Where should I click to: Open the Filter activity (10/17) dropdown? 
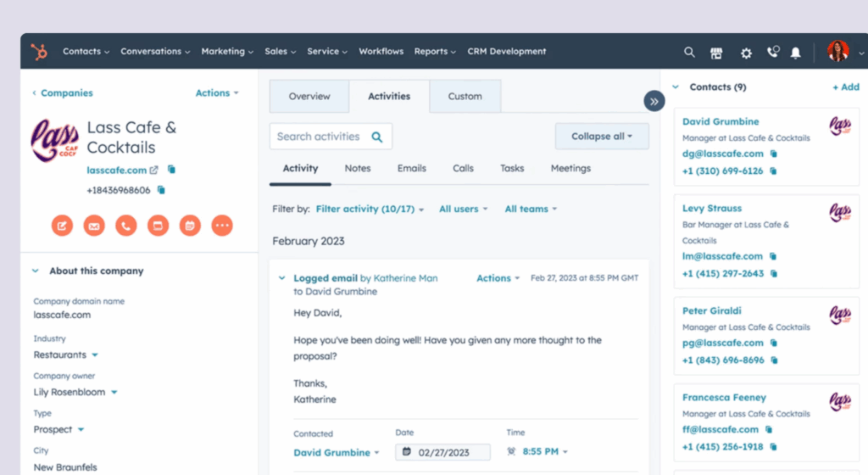pos(370,210)
